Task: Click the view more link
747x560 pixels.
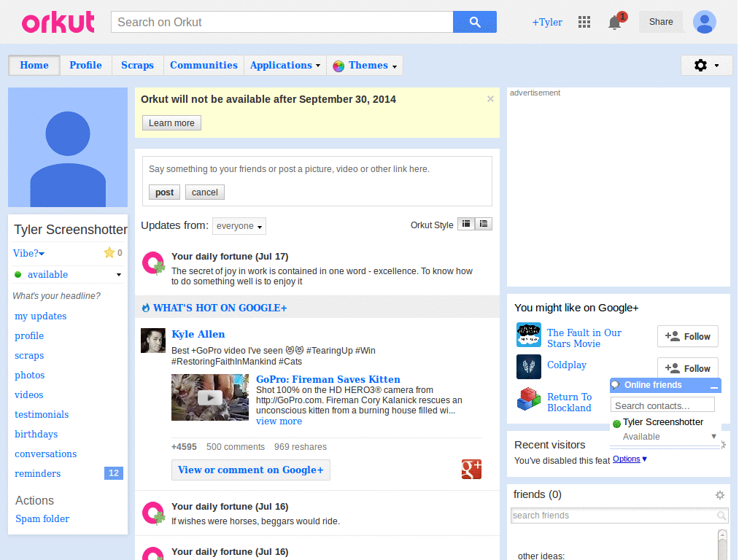Action: coord(279,421)
